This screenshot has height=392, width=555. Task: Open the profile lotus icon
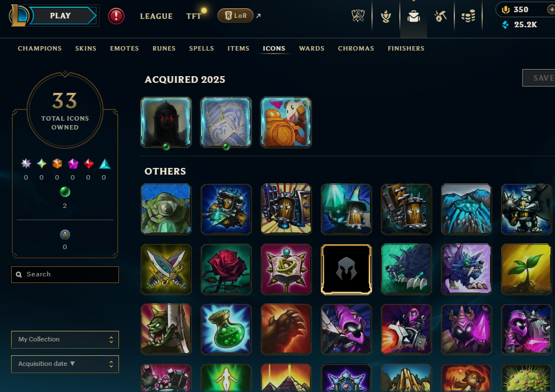point(386,16)
